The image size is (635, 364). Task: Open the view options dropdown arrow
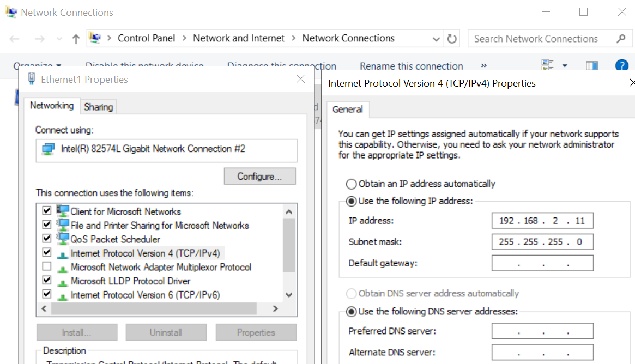(x=565, y=65)
